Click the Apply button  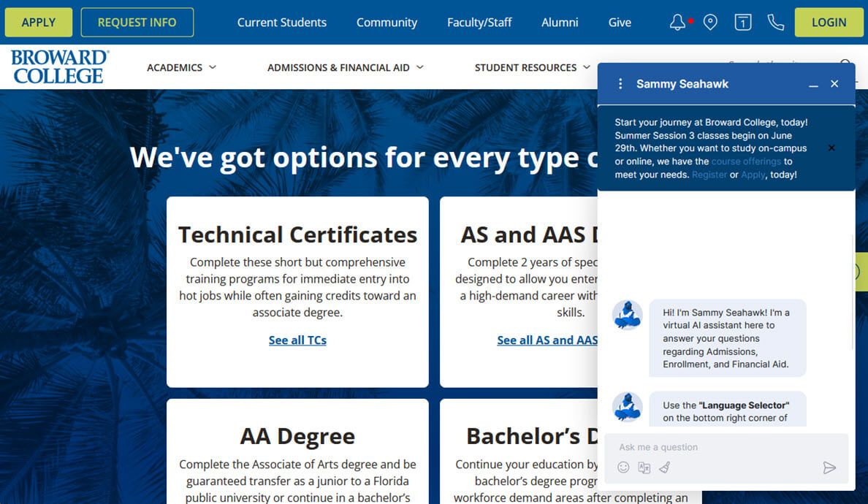pos(39,22)
